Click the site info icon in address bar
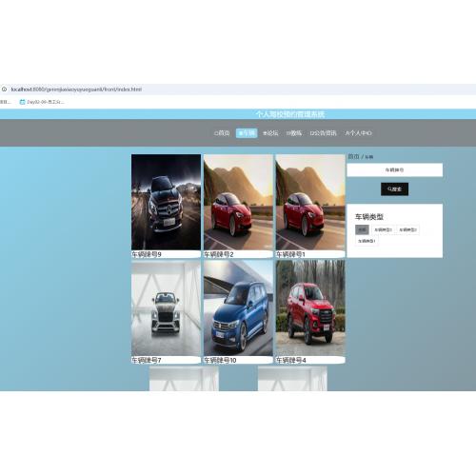Viewport: 476px width, 476px height. coord(4,89)
